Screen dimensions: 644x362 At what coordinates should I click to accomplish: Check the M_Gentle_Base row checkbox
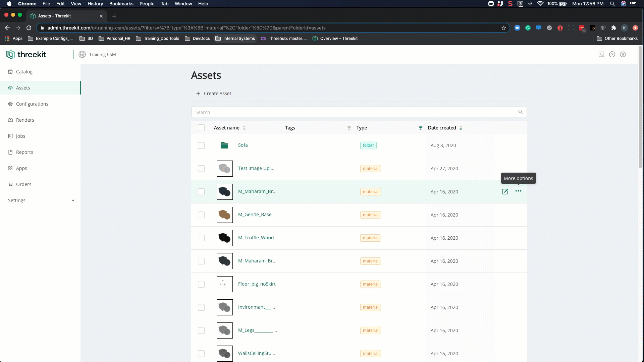(201, 215)
